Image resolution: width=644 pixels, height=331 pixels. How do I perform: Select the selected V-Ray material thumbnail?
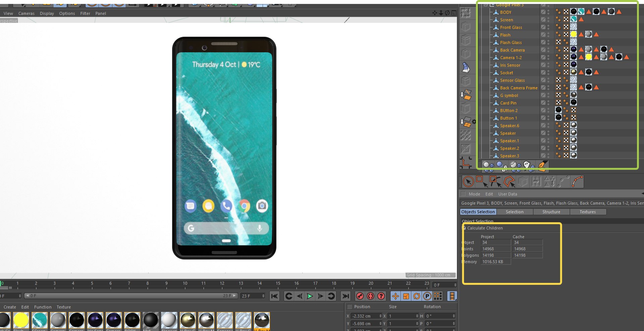(x=262, y=320)
